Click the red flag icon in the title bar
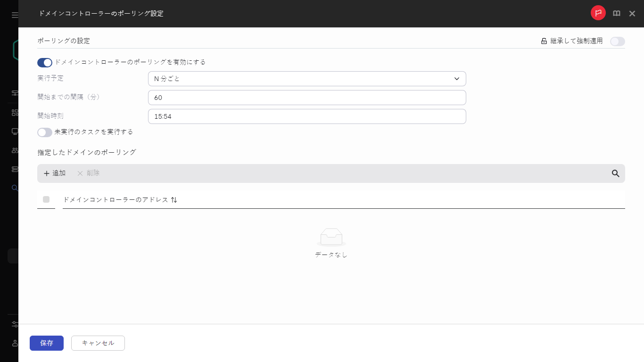 pyautogui.click(x=598, y=13)
